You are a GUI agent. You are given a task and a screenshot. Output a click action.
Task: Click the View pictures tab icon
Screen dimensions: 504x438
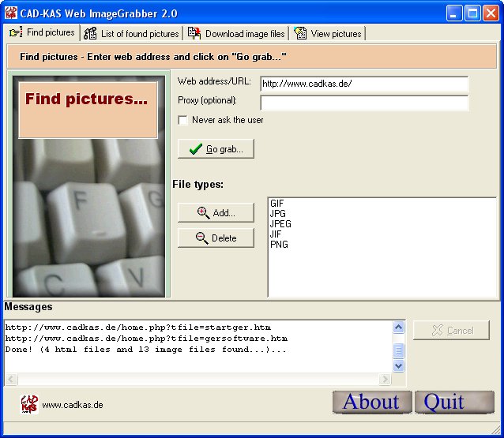[300, 34]
